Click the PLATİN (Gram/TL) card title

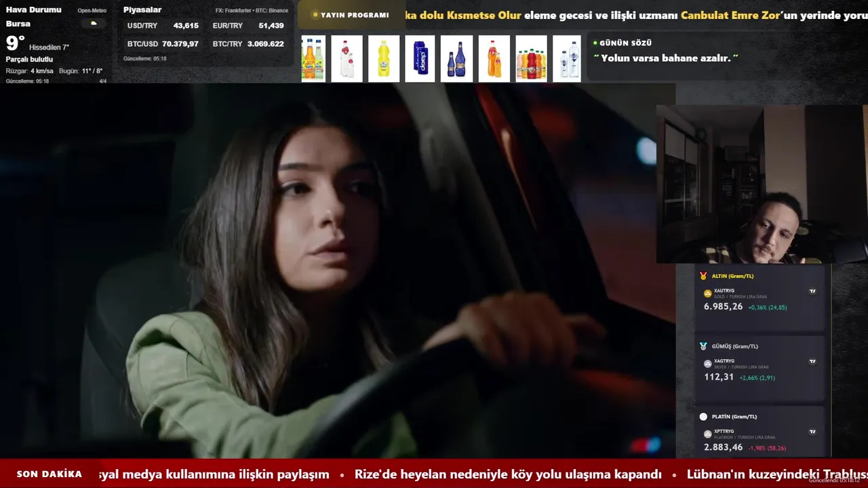tap(734, 417)
